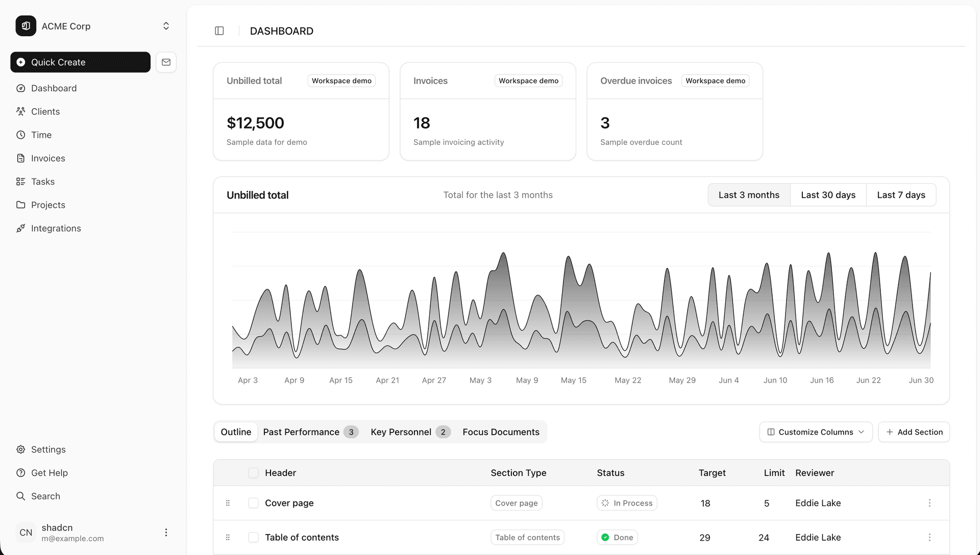Open the Projects folder icon
Viewport: 980px width, 555px height.
point(20,205)
